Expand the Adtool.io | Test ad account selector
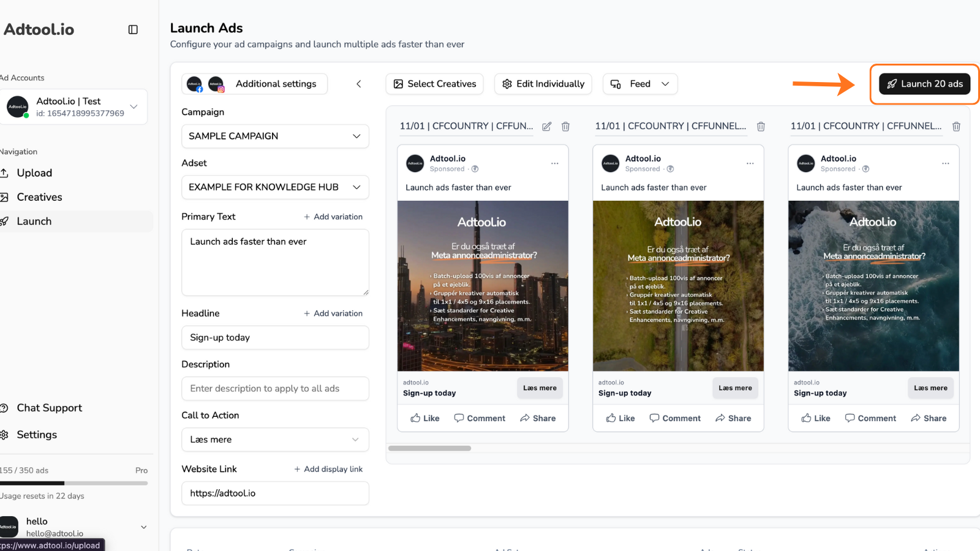This screenshot has height=551, width=980. pyautogui.click(x=73, y=107)
